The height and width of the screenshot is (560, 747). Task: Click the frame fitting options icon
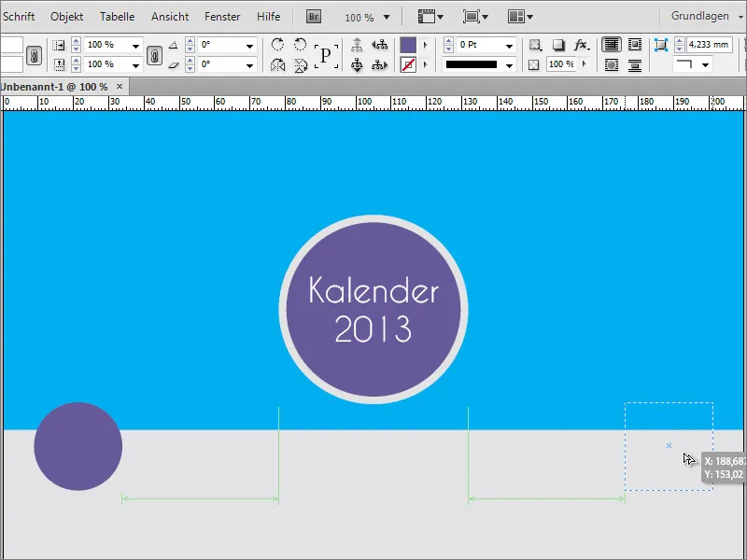[535, 45]
